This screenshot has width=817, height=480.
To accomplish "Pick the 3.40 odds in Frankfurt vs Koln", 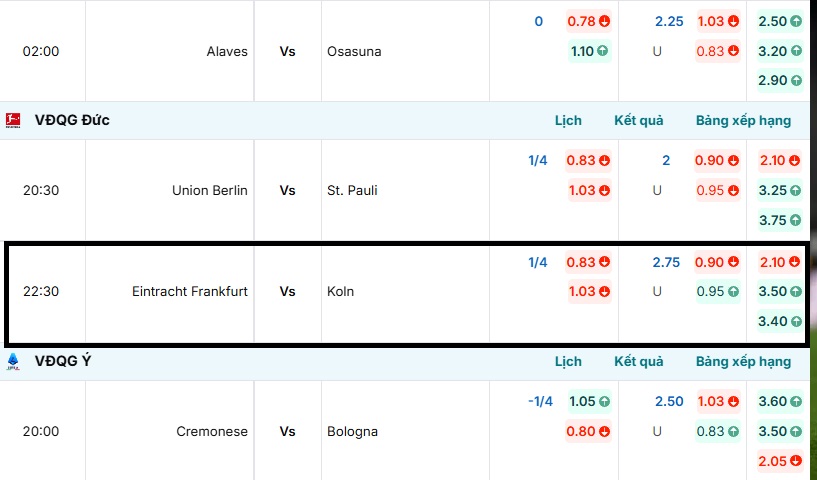I will tap(773, 321).
